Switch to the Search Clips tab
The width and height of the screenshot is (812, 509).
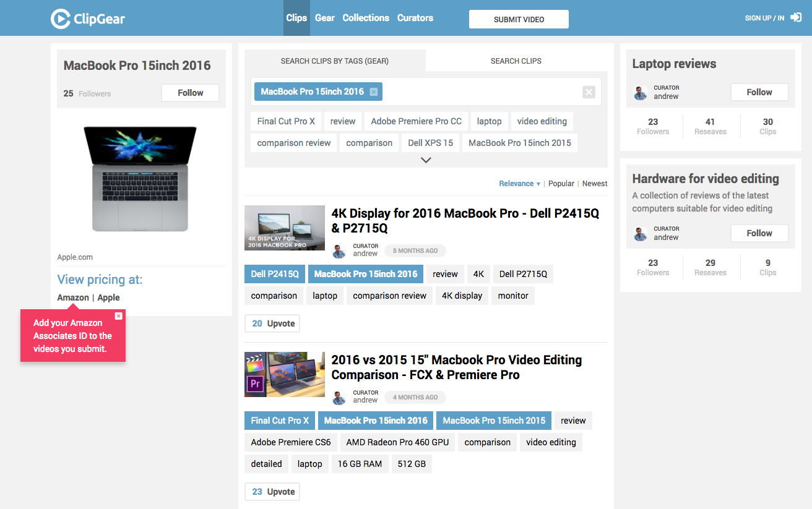[516, 61]
